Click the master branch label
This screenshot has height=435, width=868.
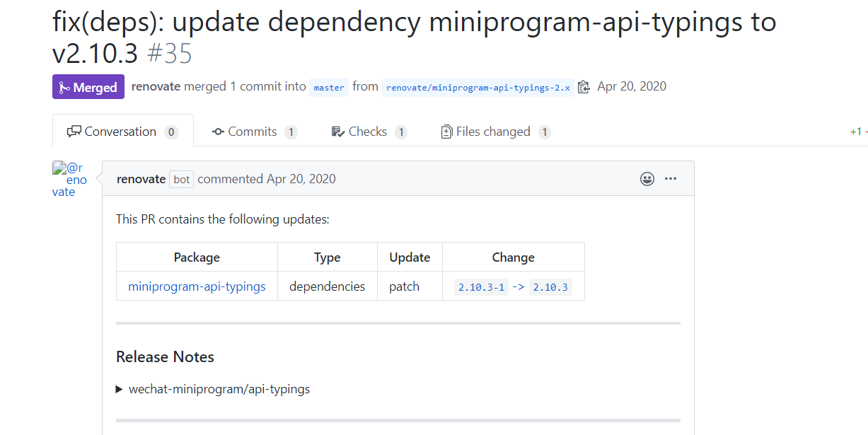click(x=328, y=86)
